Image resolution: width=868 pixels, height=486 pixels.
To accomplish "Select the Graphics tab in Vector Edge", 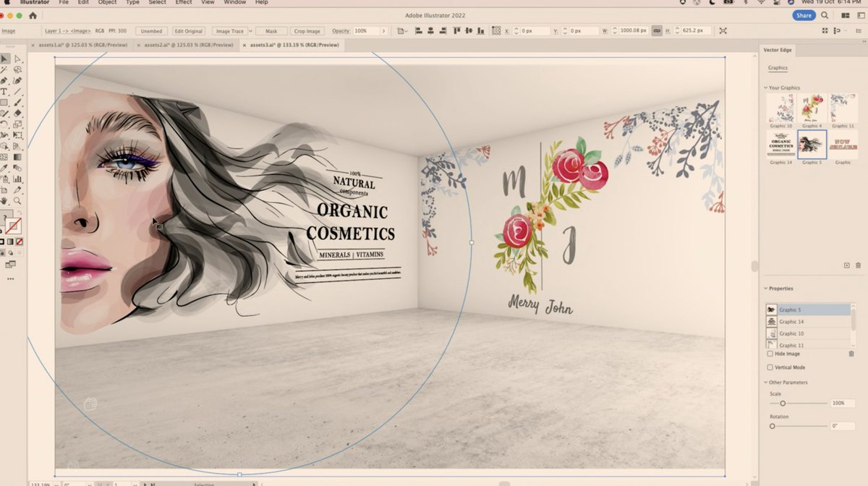I will pyautogui.click(x=778, y=68).
